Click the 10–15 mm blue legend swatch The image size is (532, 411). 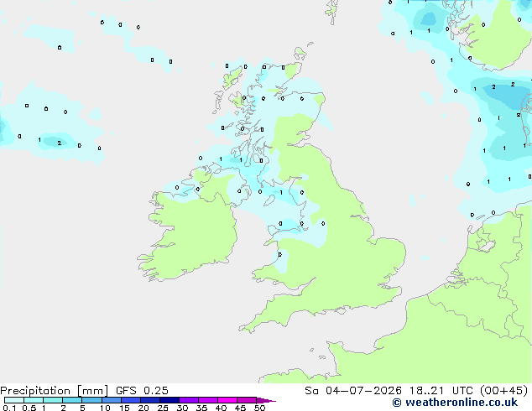click(x=112, y=400)
